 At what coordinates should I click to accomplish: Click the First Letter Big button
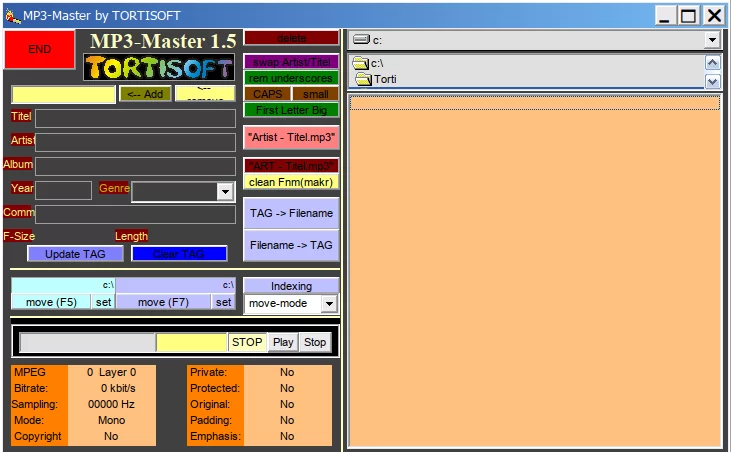click(291, 110)
